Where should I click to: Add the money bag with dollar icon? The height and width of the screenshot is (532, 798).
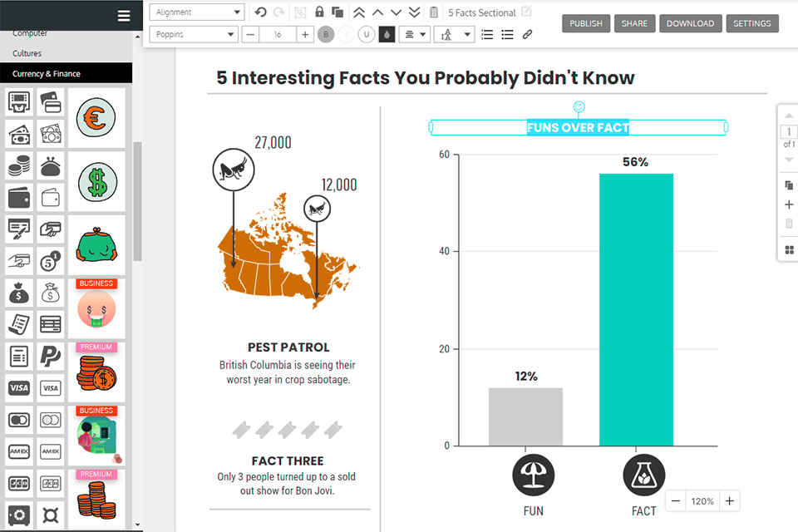coord(19,293)
